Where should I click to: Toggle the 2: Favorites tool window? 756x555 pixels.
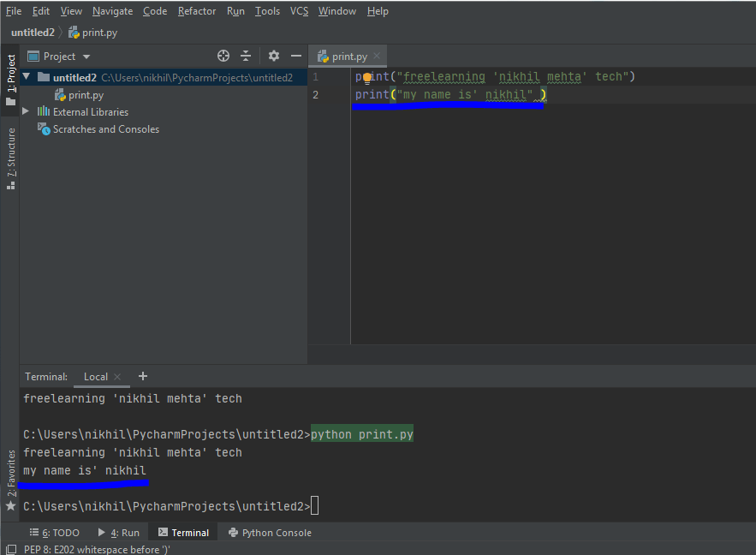(x=10, y=473)
